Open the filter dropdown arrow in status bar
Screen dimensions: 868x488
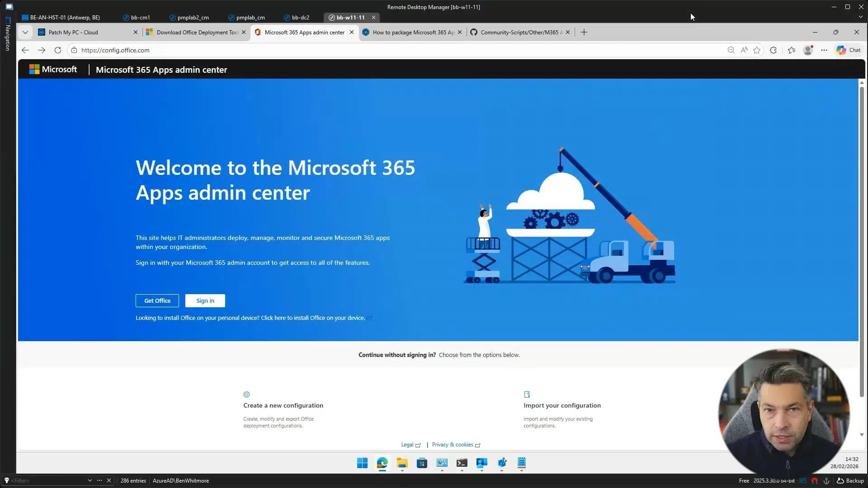point(90,480)
